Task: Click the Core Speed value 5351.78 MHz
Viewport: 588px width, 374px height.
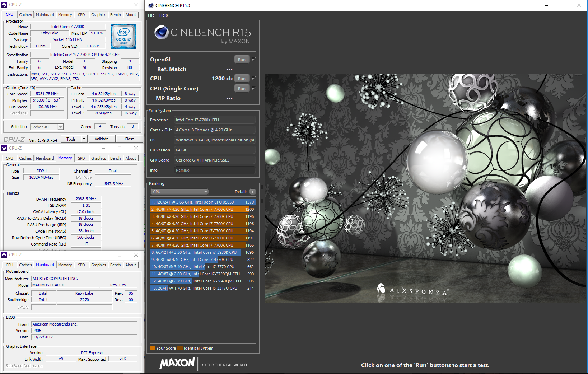Action: pos(47,94)
